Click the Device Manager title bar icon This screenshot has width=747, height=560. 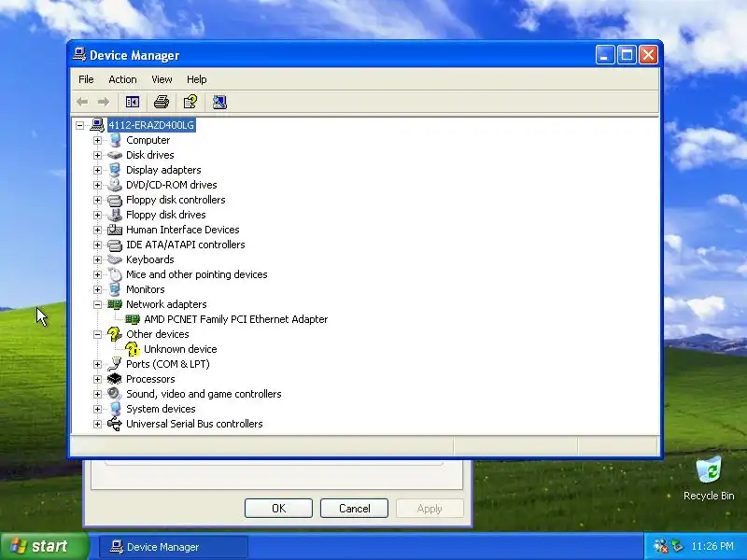(x=79, y=54)
